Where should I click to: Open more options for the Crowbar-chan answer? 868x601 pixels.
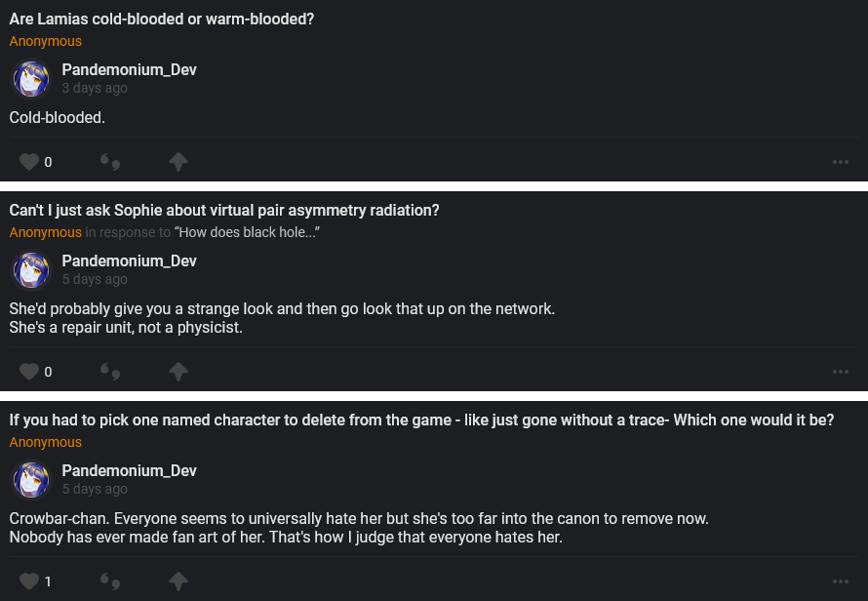tap(841, 581)
